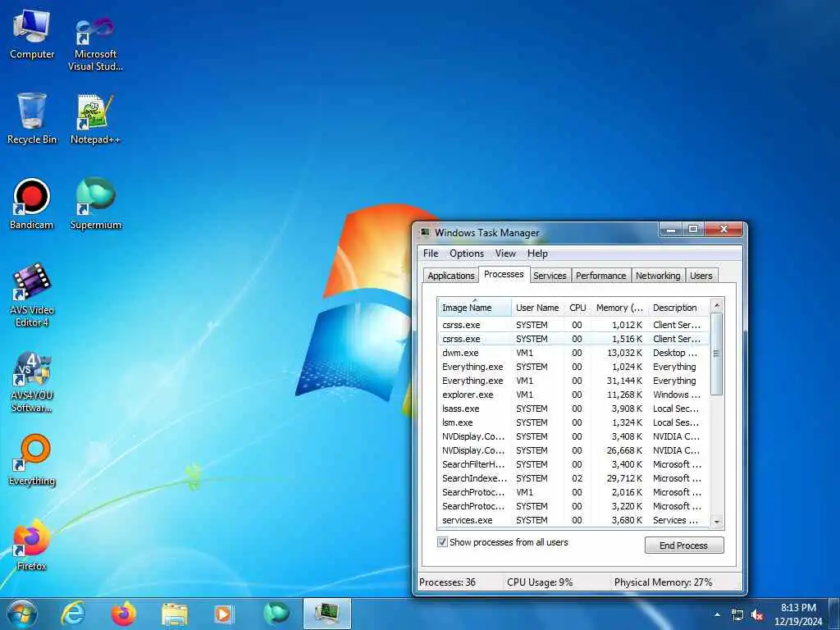
Task: Select the AVS4YOU Software shortcut
Action: click(32, 382)
